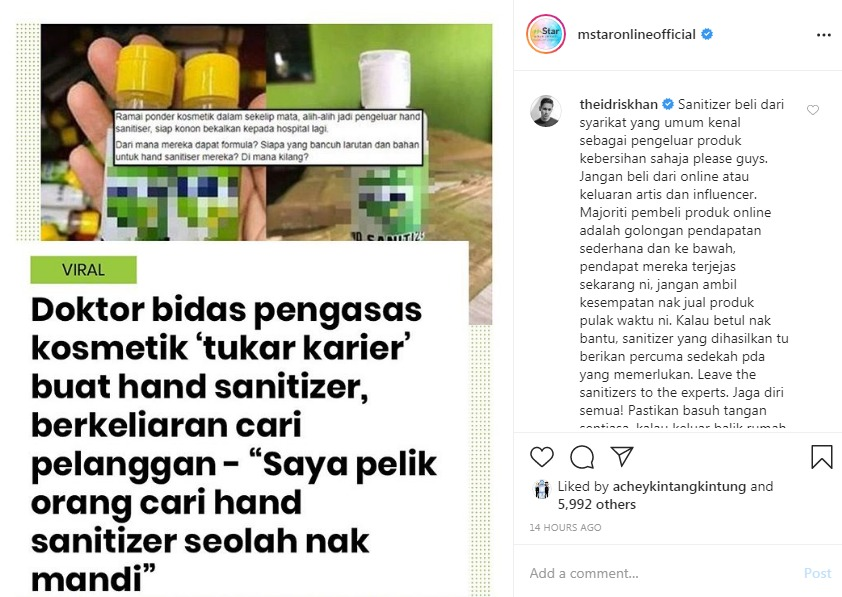Like theidriskhan's comment with small heart
The height and width of the screenshot is (597, 842).
[813, 110]
